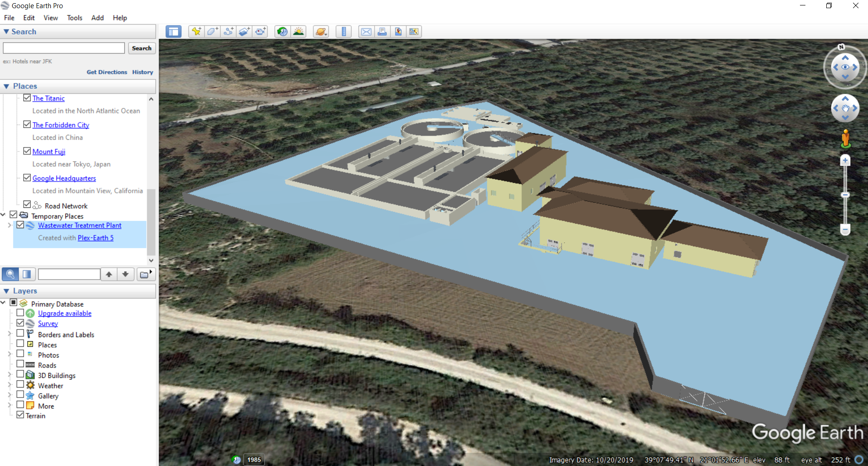This screenshot has height=466, width=868.
Task: Enable the 3D Buildings layer checkbox
Action: click(20, 374)
